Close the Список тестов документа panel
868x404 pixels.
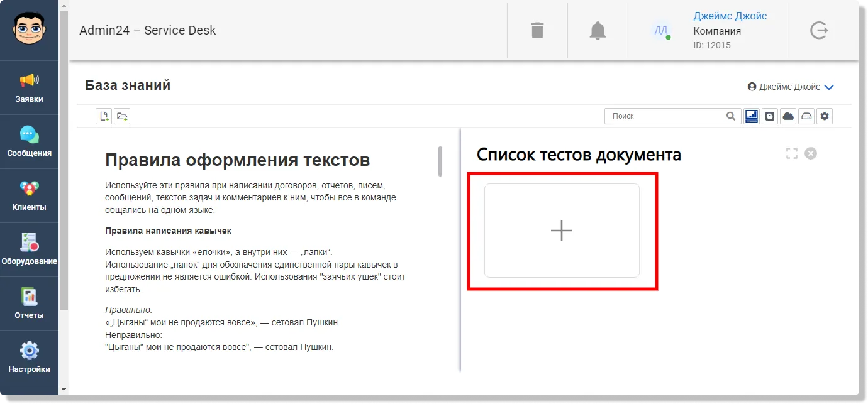811,153
